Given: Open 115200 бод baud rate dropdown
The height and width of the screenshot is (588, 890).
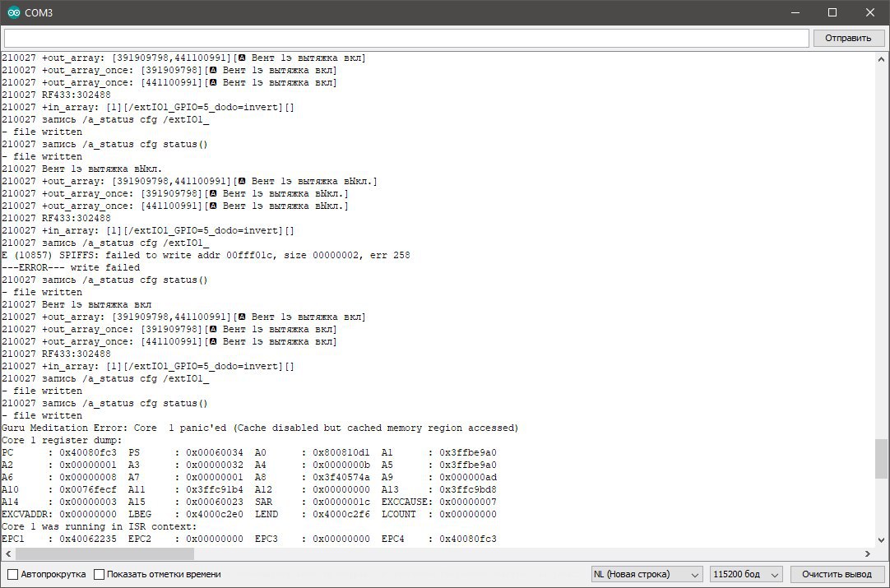Looking at the screenshot, I should point(746,574).
